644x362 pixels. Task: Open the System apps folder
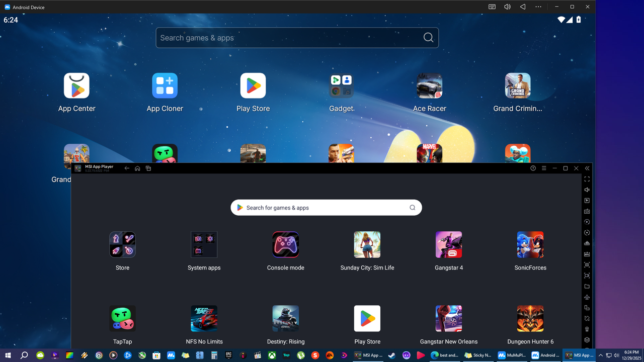tap(204, 244)
